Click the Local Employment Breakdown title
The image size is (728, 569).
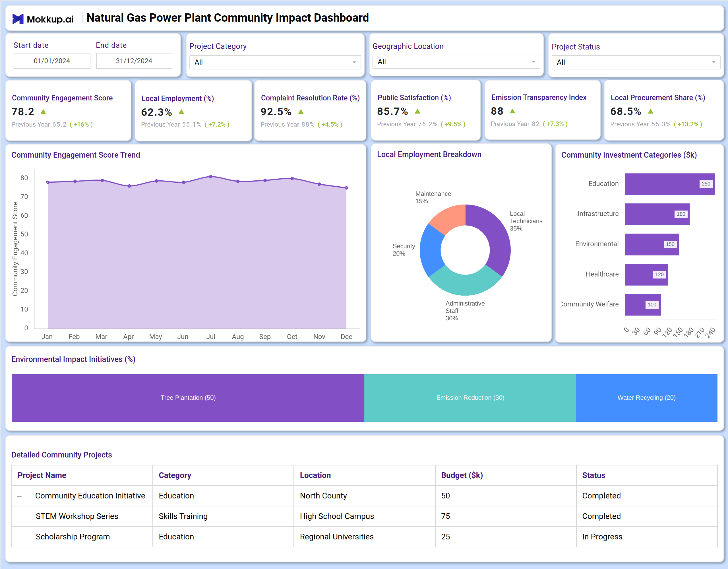(x=429, y=154)
